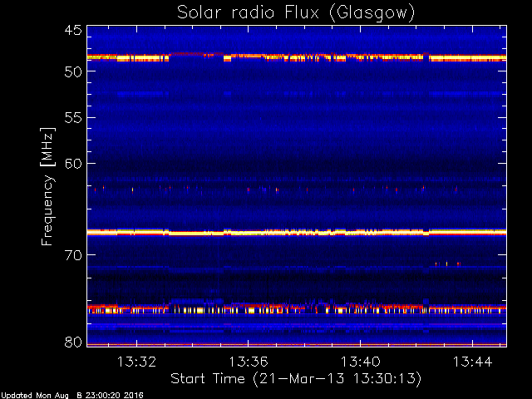Click the '60' frequency tick label
The image size is (532, 399).
73,164
